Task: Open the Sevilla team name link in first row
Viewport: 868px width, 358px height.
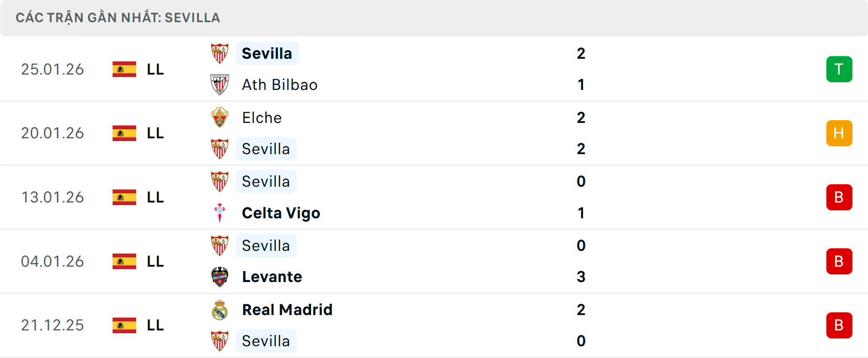Action: [267, 53]
